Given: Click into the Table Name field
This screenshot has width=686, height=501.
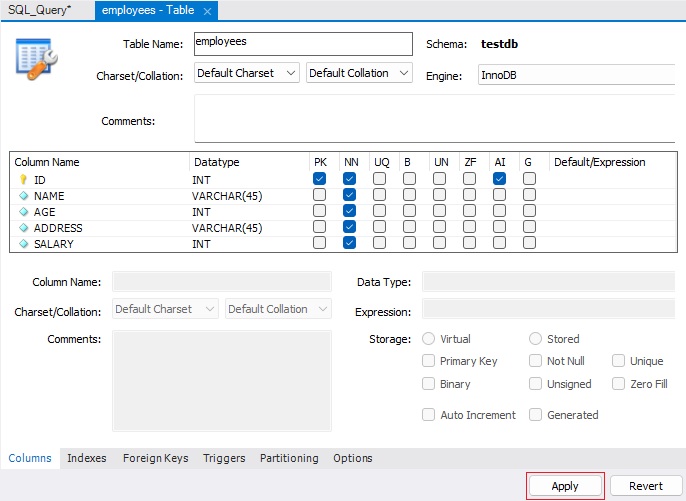Looking at the screenshot, I should coord(301,43).
